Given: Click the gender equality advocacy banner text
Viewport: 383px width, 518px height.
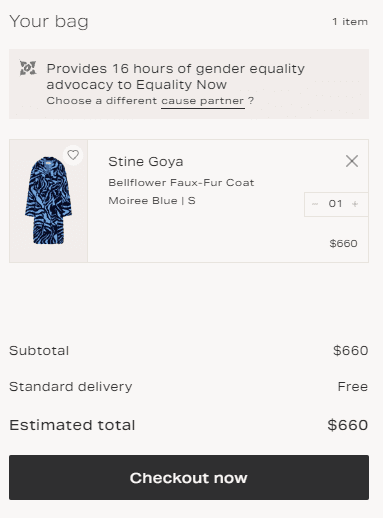Looking at the screenshot, I should 175,76.
